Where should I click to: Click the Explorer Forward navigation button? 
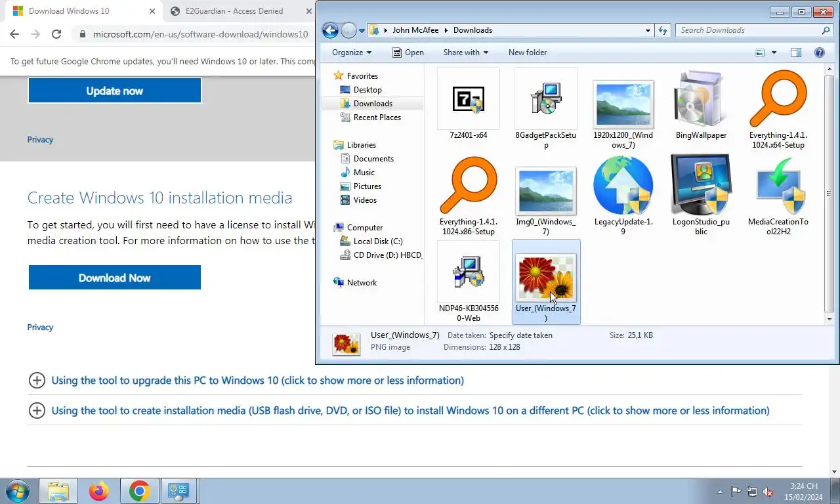[x=348, y=30]
